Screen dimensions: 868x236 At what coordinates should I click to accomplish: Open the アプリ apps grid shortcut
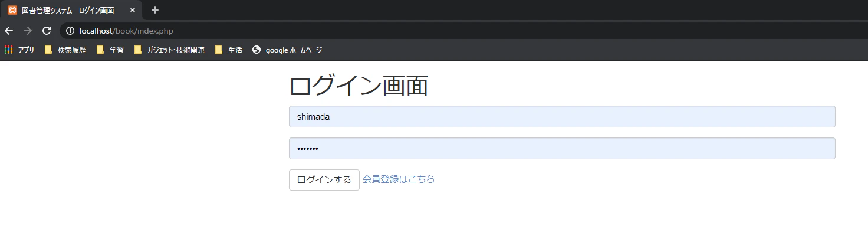(19, 50)
